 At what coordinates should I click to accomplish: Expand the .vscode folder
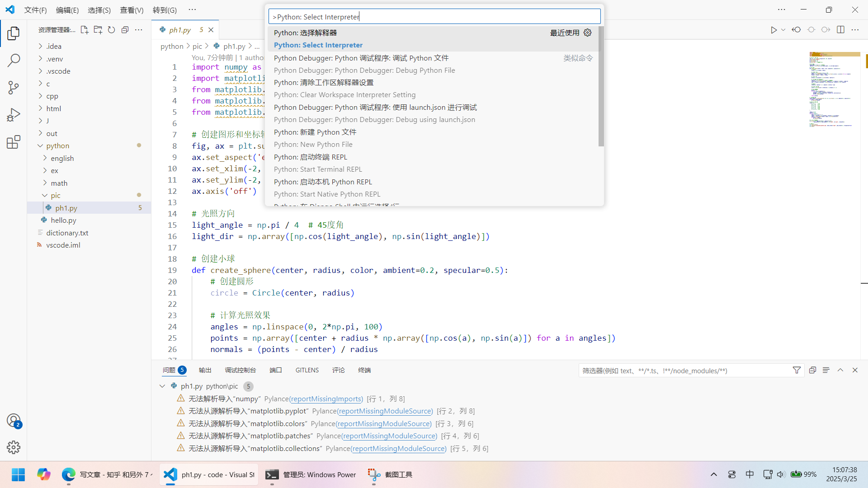click(58, 71)
